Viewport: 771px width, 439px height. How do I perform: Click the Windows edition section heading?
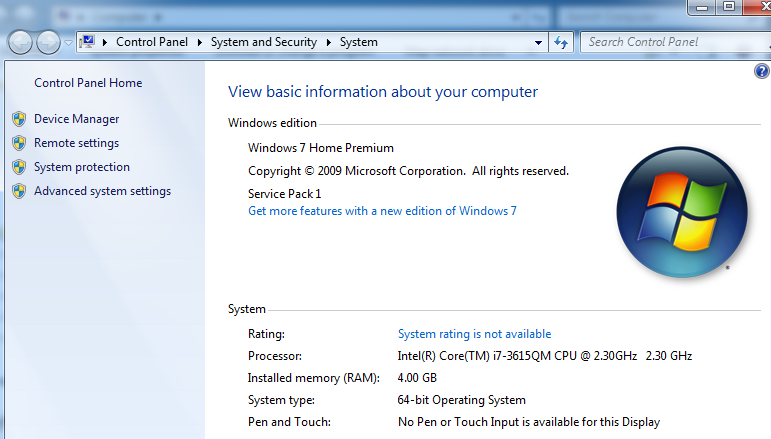(x=272, y=123)
